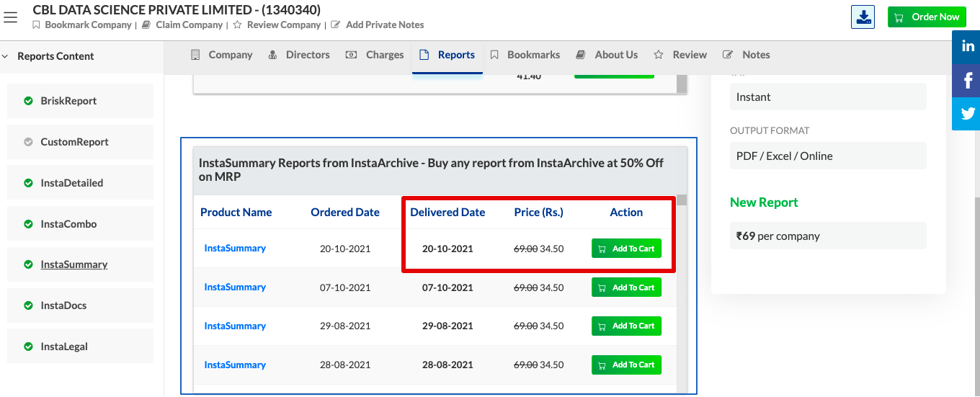Select InstaDocs in sidebar

click(x=80, y=305)
